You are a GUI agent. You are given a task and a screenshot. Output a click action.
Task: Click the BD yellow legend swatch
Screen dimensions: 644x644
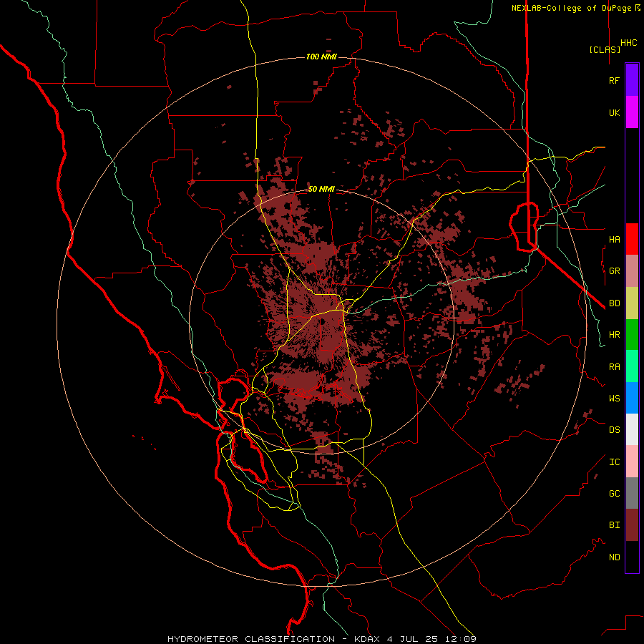click(632, 303)
